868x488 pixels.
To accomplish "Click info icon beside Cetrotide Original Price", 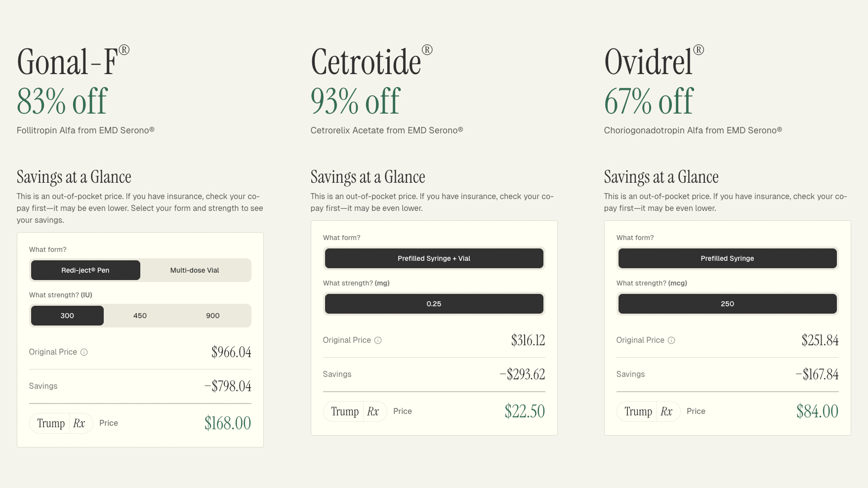I will 378,340.
